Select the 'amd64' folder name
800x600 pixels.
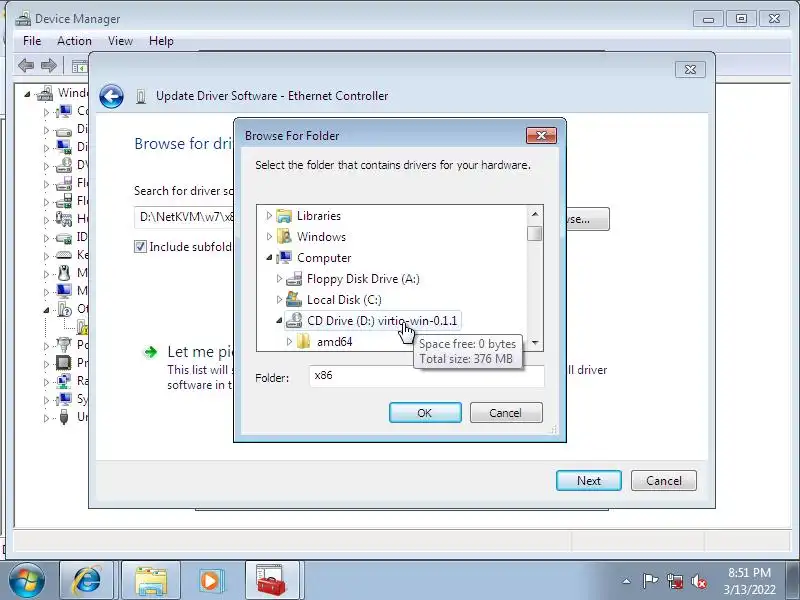click(335, 342)
